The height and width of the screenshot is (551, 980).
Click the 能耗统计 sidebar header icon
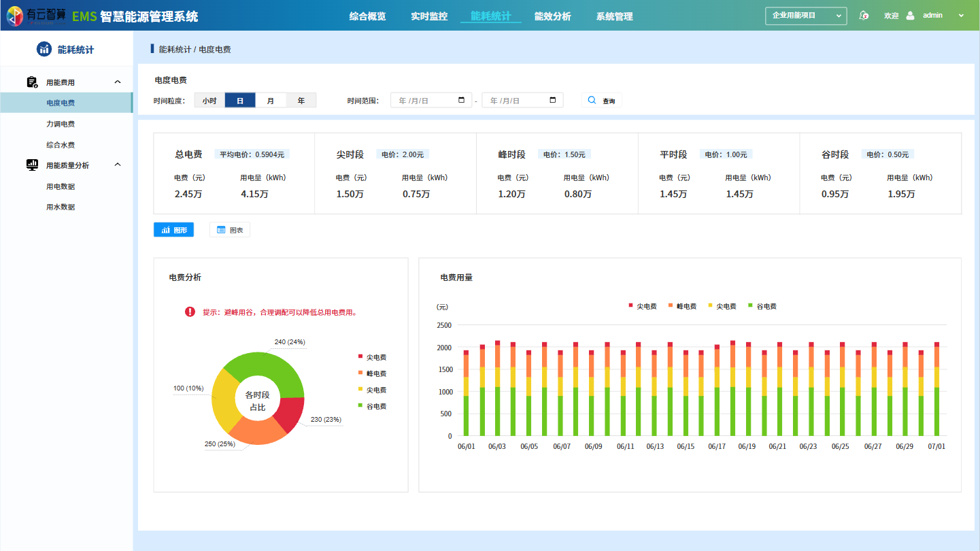tap(44, 49)
